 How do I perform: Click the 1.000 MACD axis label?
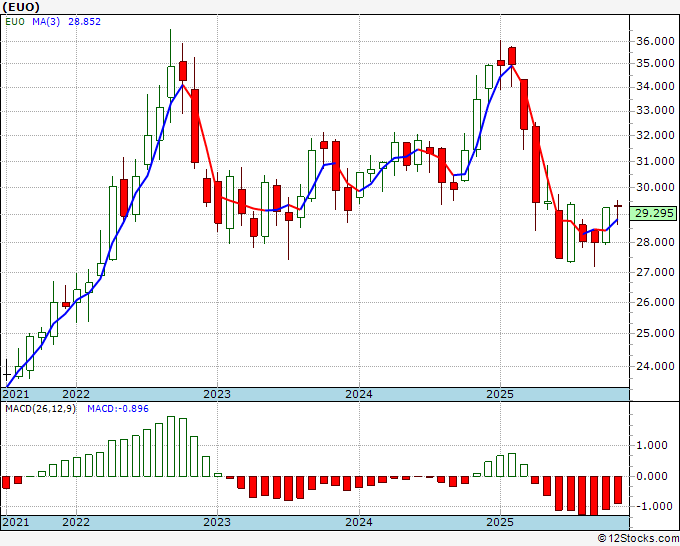(652, 445)
